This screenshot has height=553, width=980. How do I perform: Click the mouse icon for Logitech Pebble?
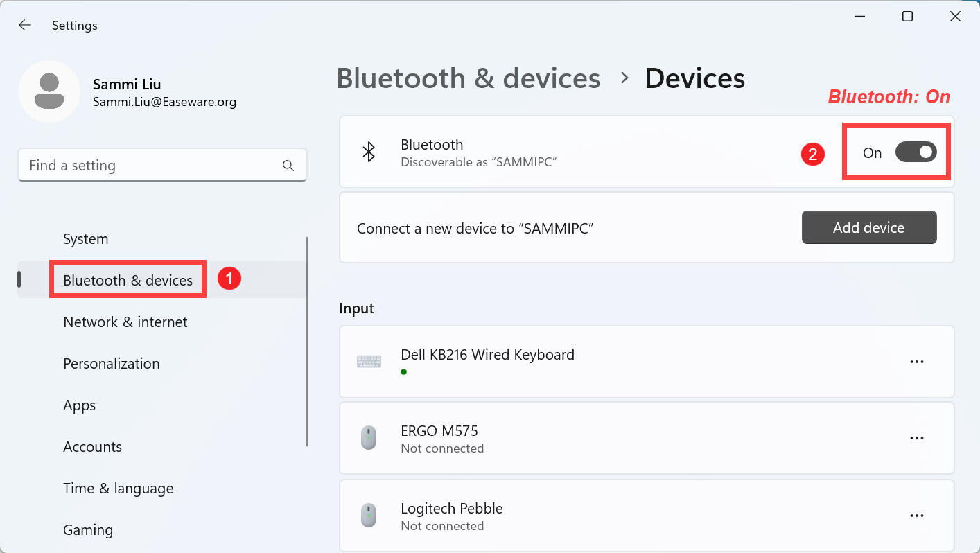tap(368, 515)
